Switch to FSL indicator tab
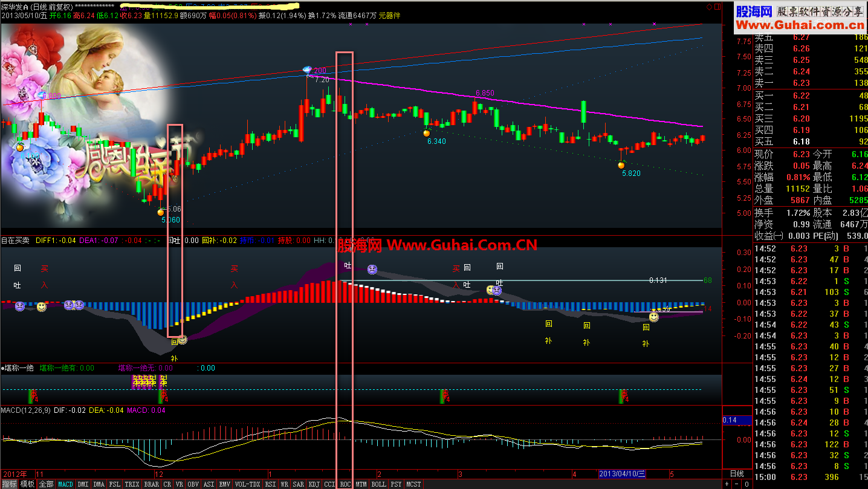The image size is (868, 489). 115,484
